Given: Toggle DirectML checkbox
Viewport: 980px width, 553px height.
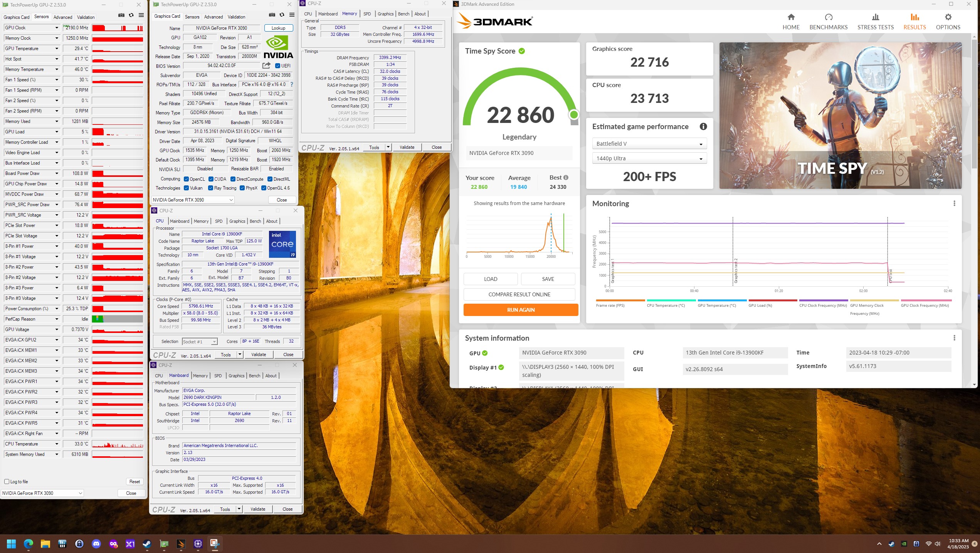Looking at the screenshot, I should pyautogui.click(x=270, y=179).
